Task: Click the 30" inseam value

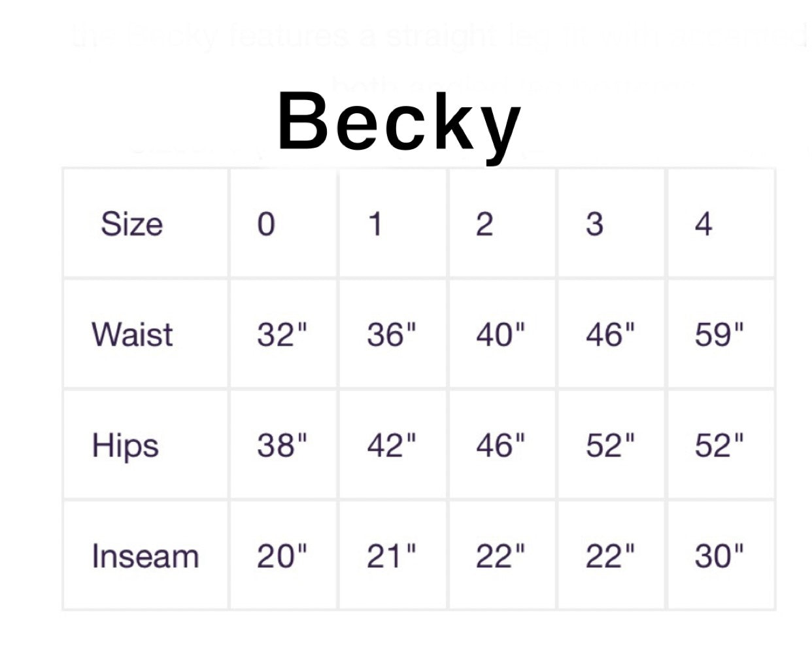Action: (719, 556)
